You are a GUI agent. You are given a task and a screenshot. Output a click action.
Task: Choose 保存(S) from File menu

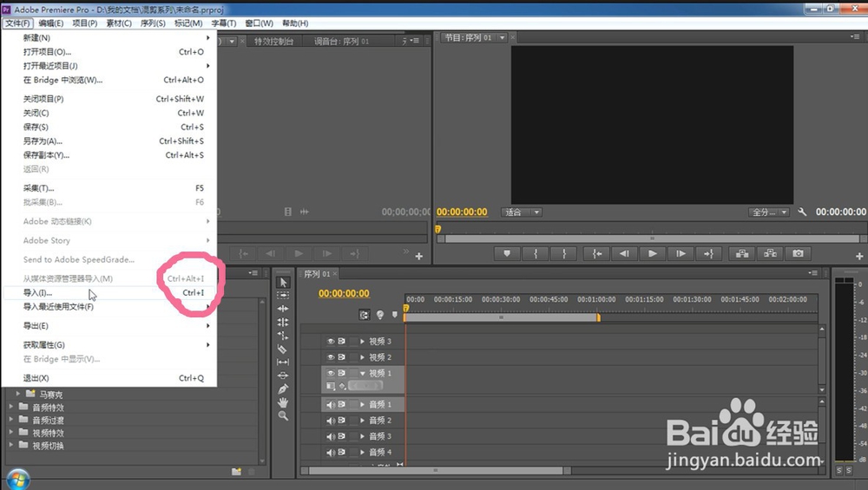tap(109, 127)
